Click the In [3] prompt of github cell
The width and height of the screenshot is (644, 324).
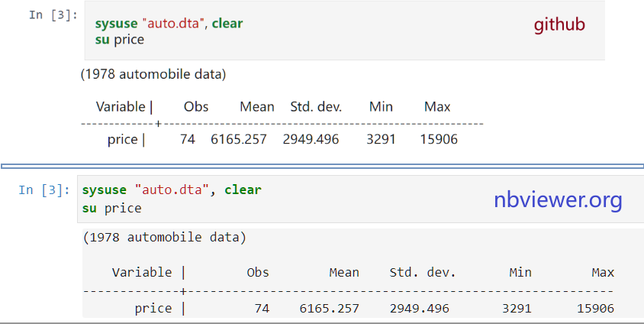click(53, 15)
